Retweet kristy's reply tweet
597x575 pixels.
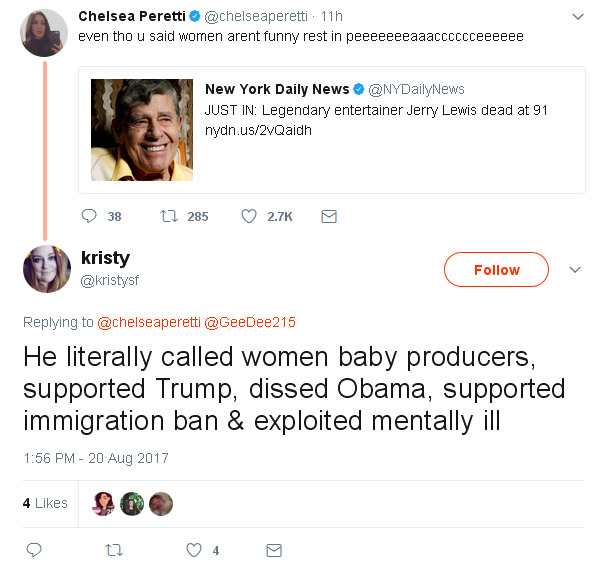click(x=113, y=550)
